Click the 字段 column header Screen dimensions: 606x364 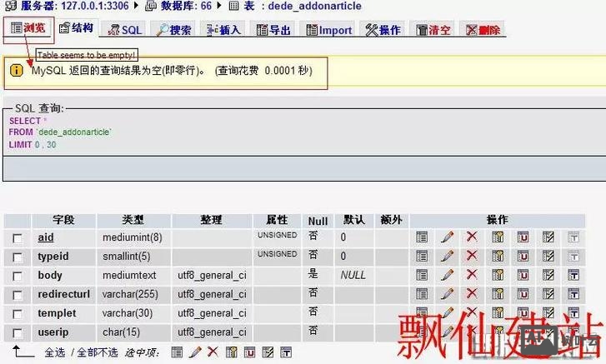tap(64, 220)
